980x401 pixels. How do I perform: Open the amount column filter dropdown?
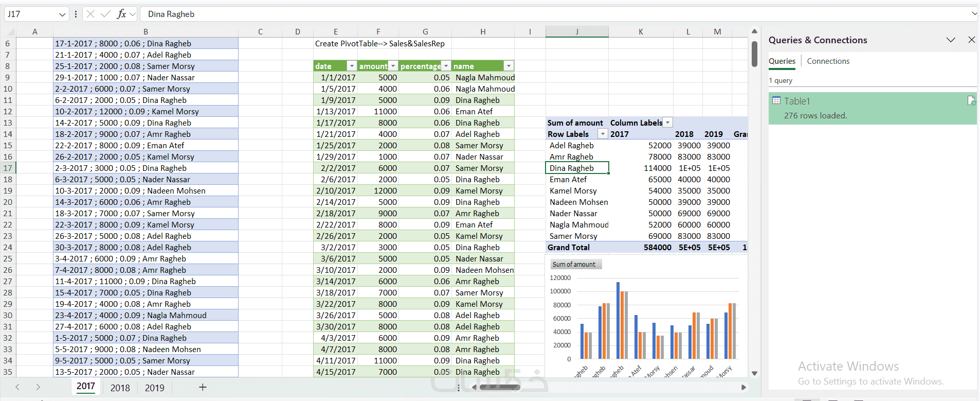tap(393, 66)
